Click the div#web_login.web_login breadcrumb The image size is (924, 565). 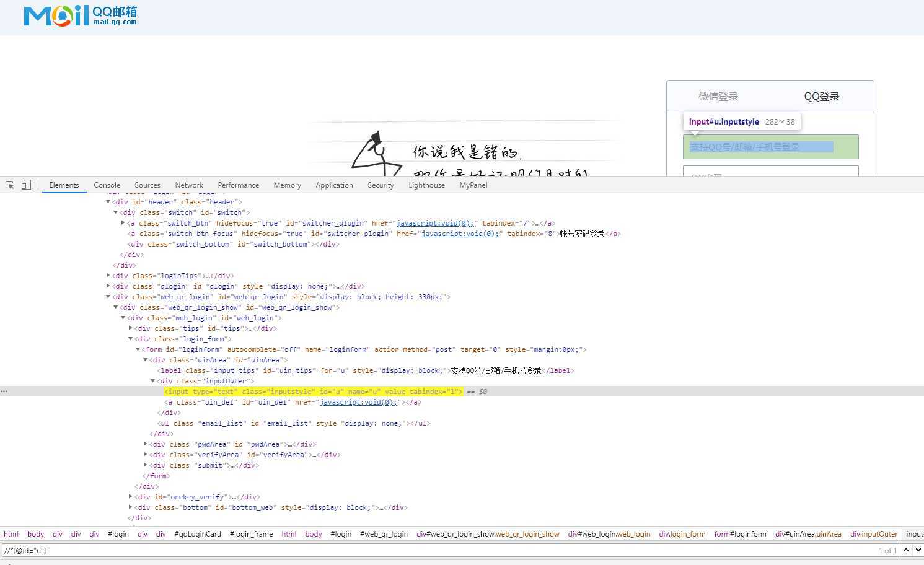[609, 534]
